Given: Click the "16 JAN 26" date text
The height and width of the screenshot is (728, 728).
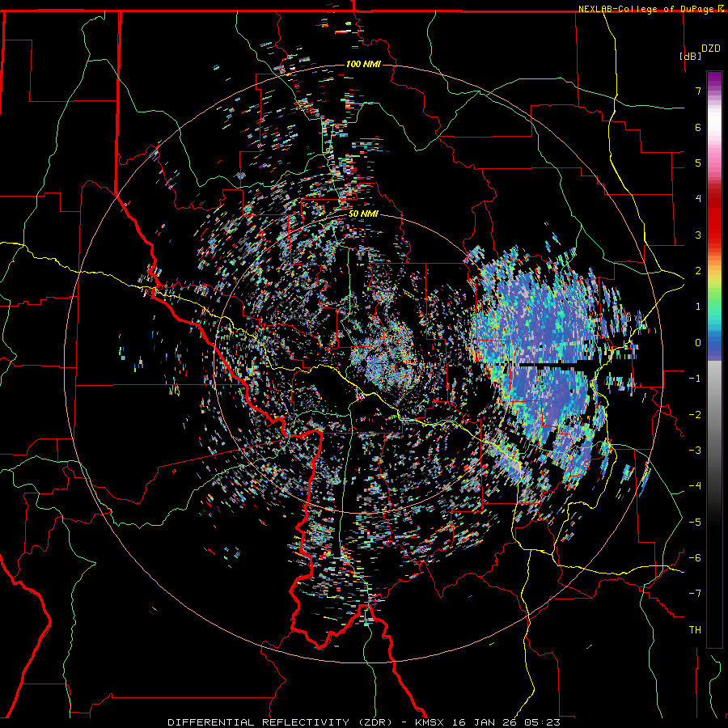Looking at the screenshot, I should 486,722.
